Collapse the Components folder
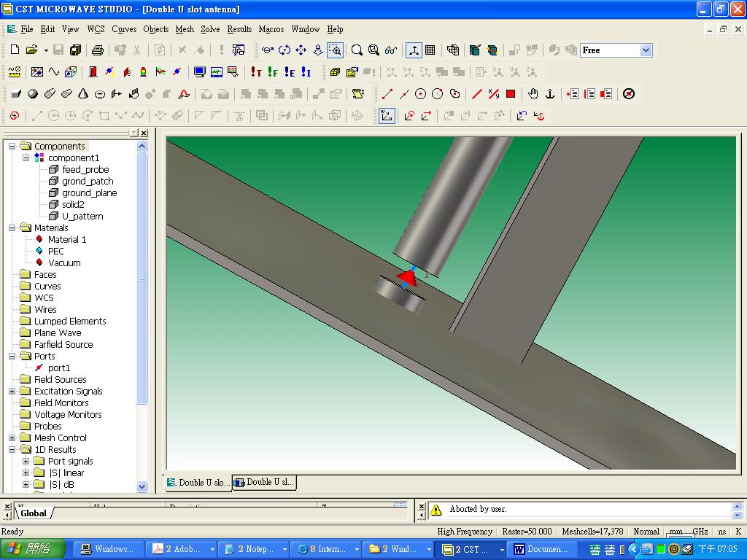Image resolution: width=747 pixels, height=560 pixels. pos(12,146)
